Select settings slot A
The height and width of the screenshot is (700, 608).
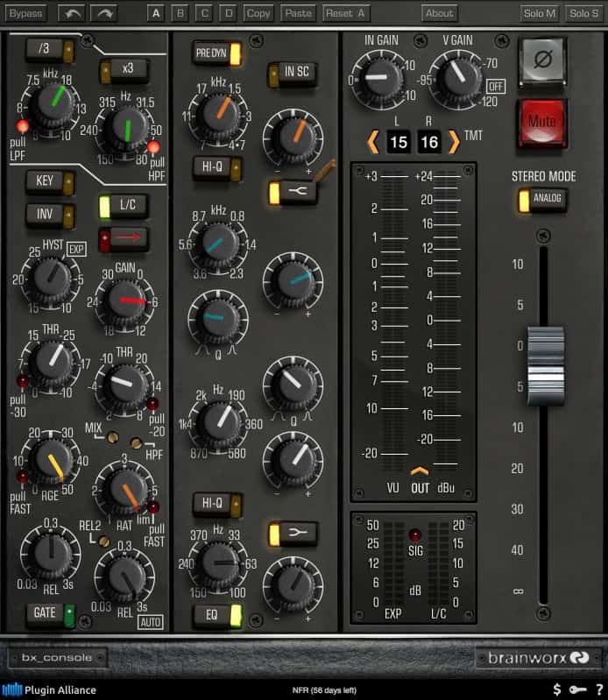click(156, 13)
